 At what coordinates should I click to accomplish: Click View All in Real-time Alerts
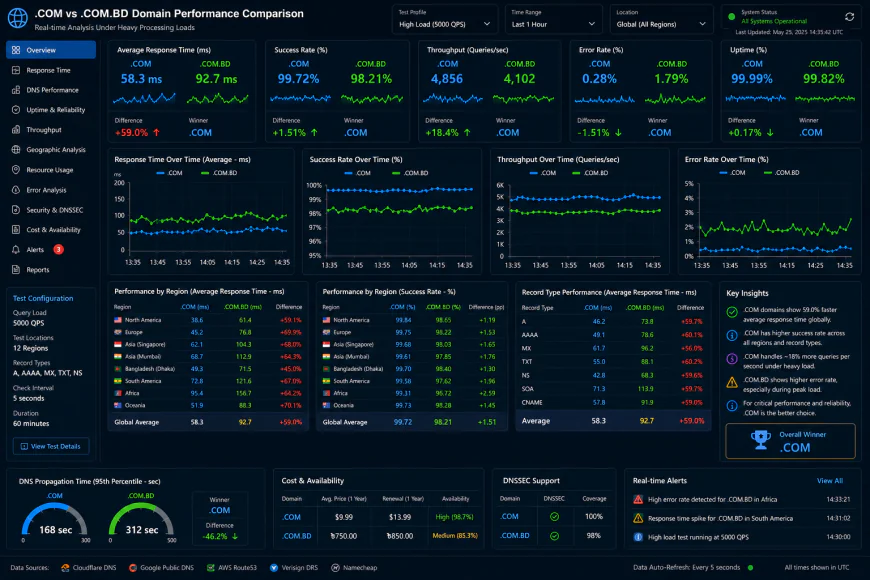[x=829, y=481]
